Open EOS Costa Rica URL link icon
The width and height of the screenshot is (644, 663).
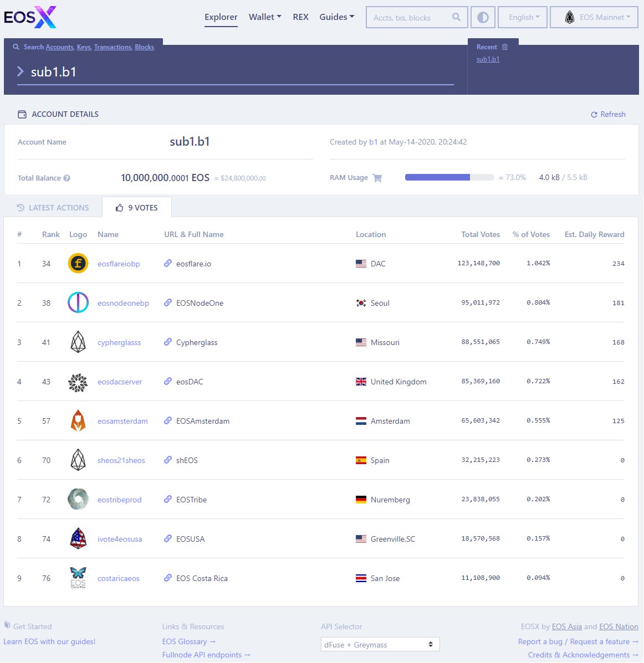point(168,578)
